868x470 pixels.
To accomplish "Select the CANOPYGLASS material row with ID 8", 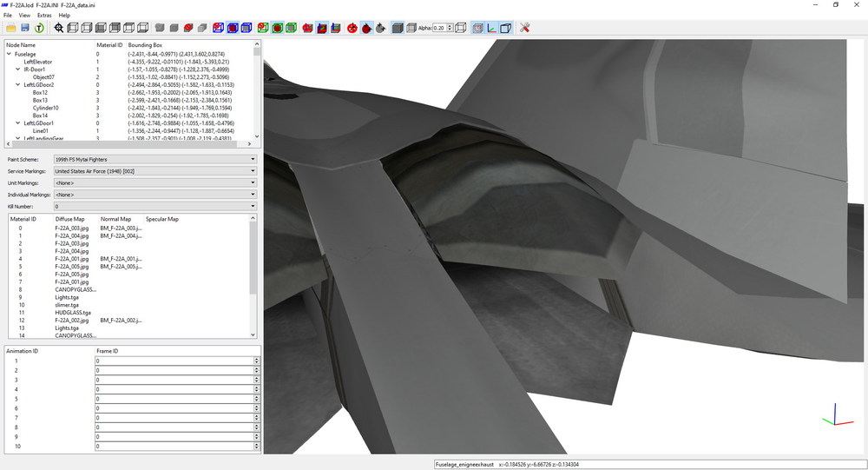I will click(x=128, y=290).
